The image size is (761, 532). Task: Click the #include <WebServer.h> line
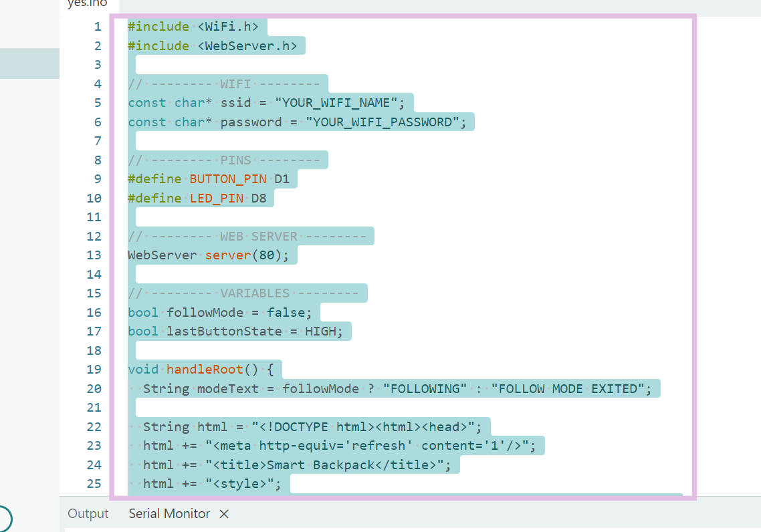(x=212, y=46)
